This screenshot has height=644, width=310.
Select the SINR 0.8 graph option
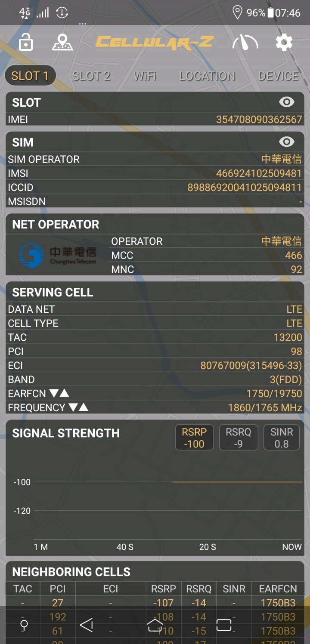click(282, 438)
